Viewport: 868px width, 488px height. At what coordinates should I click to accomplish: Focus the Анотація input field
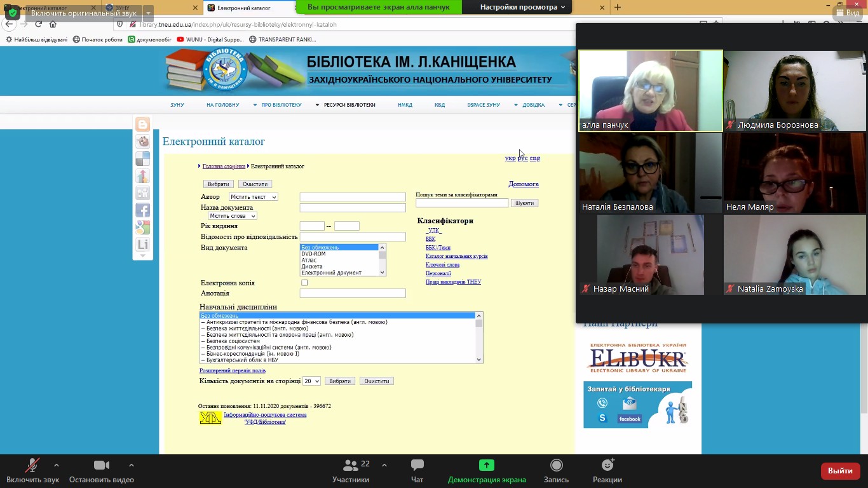click(x=353, y=294)
